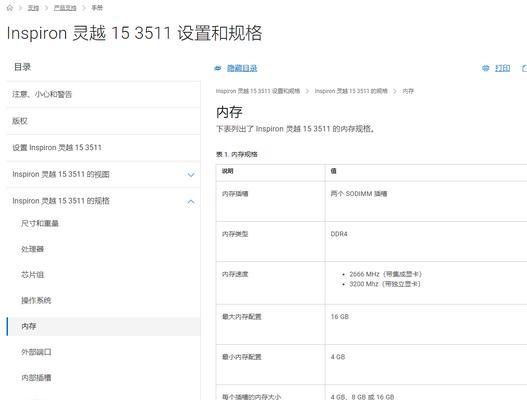Screen dimensions: 527x400
Task: Hide the table of contents via 隐藏目录
Action: point(242,68)
